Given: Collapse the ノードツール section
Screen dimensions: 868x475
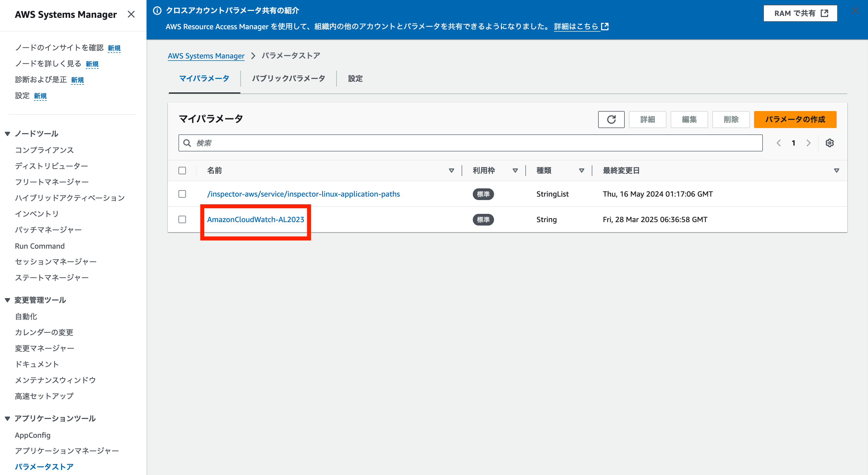Looking at the screenshot, I should 7,134.
